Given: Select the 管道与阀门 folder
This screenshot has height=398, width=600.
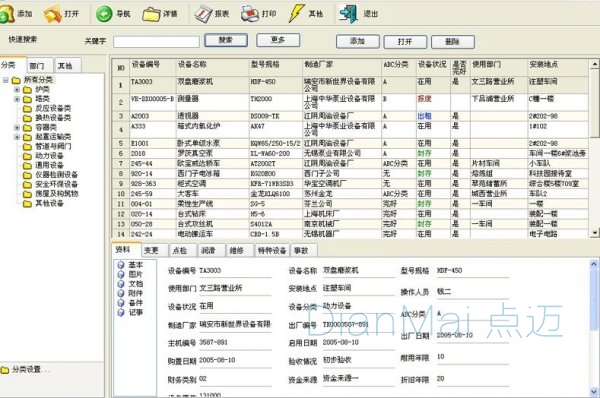Looking at the screenshot, I should coord(47,146).
